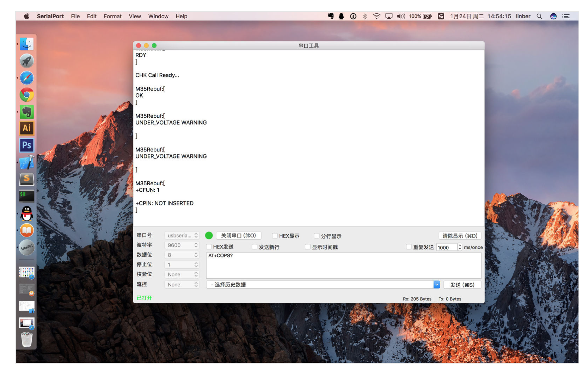588x372 pixels.
Task: Click the repeat interval stepper arrows
Action: [460, 247]
